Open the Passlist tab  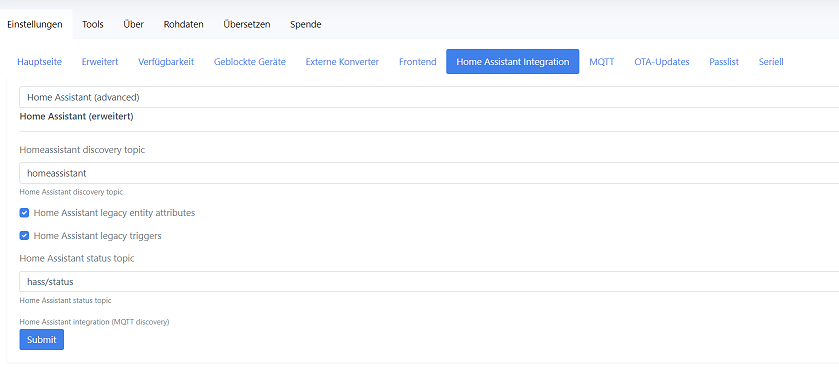pos(724,62)
